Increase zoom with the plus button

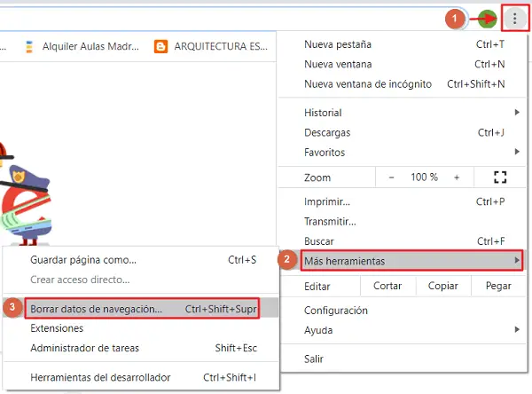tap(457, 177)
